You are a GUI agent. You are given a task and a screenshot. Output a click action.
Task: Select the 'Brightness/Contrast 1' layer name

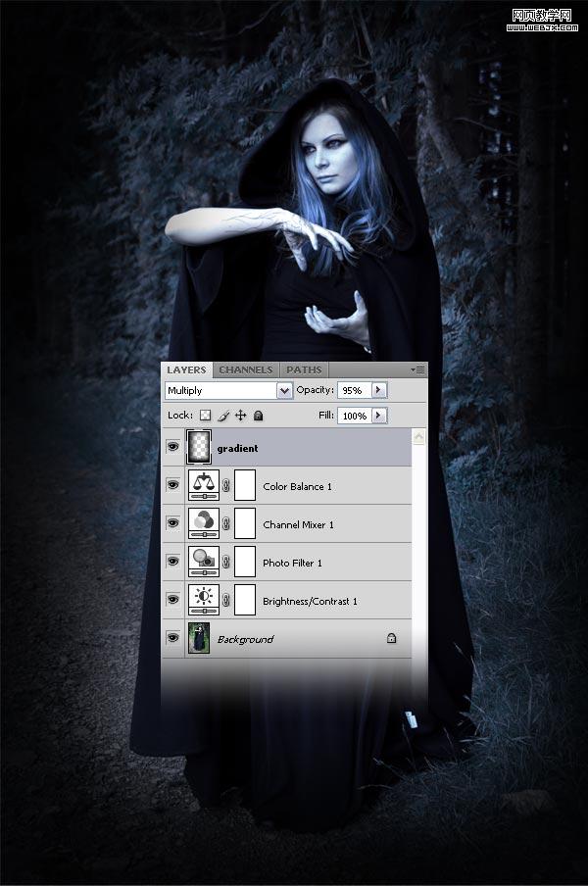tap(310, 601)
